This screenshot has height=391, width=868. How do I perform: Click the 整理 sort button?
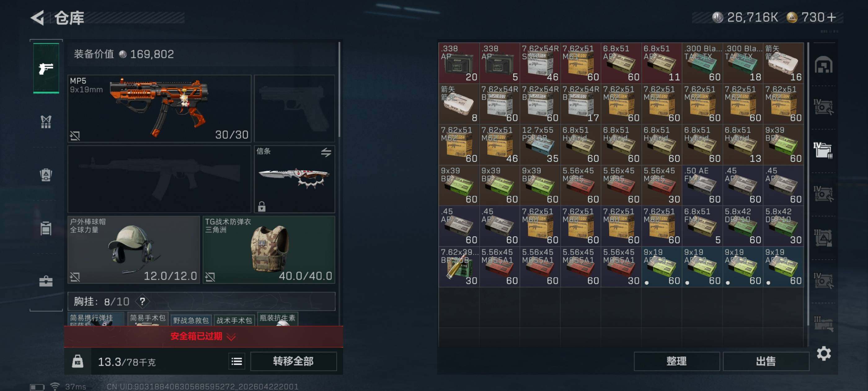coord(676,361)
